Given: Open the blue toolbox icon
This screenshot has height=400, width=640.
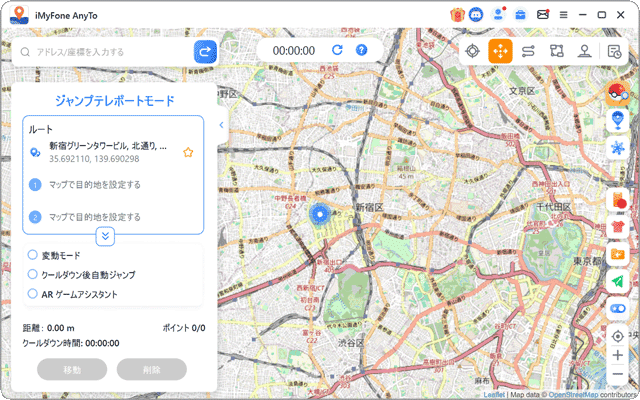Looking at the screenshot, I should click(x=520, y=15).
